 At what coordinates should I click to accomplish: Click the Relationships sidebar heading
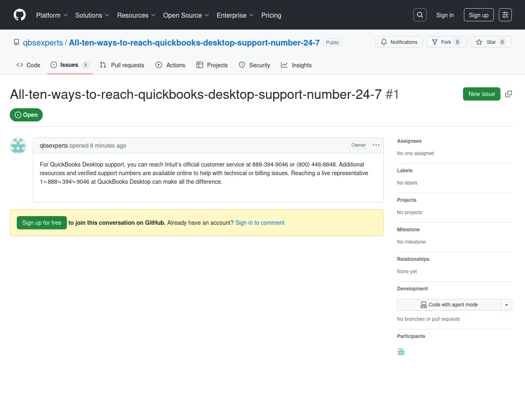click(x=413, y=259)
